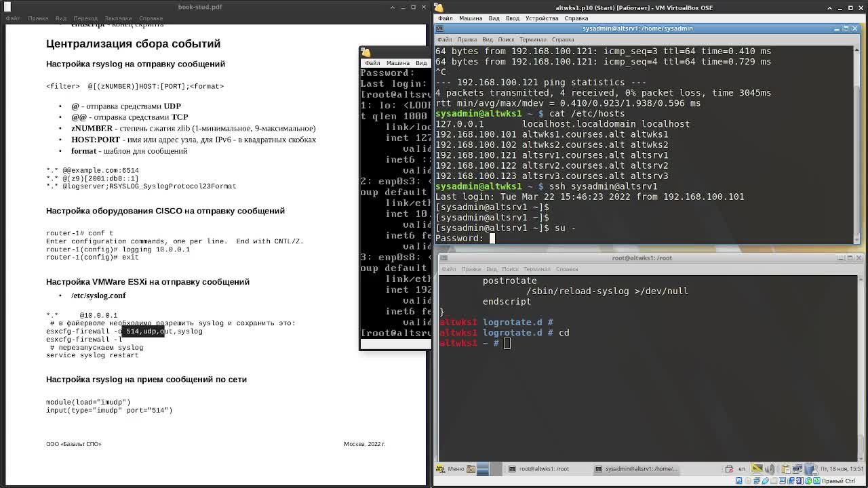Click the guest taskbar Меню start button
Viewport: 868px width, 488px height.
[x=451, y=469]
